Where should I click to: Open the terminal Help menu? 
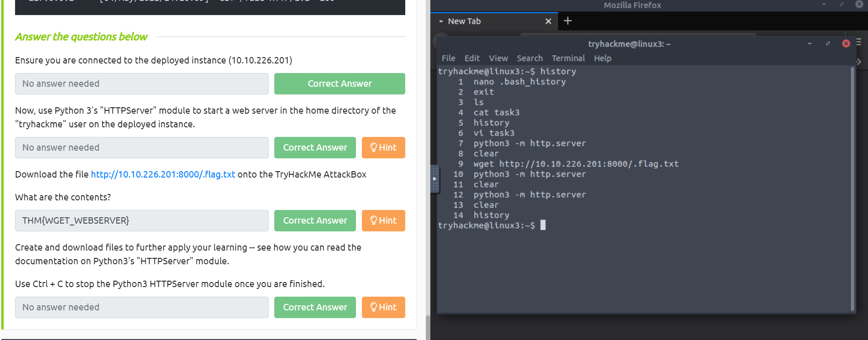point(602,58)
